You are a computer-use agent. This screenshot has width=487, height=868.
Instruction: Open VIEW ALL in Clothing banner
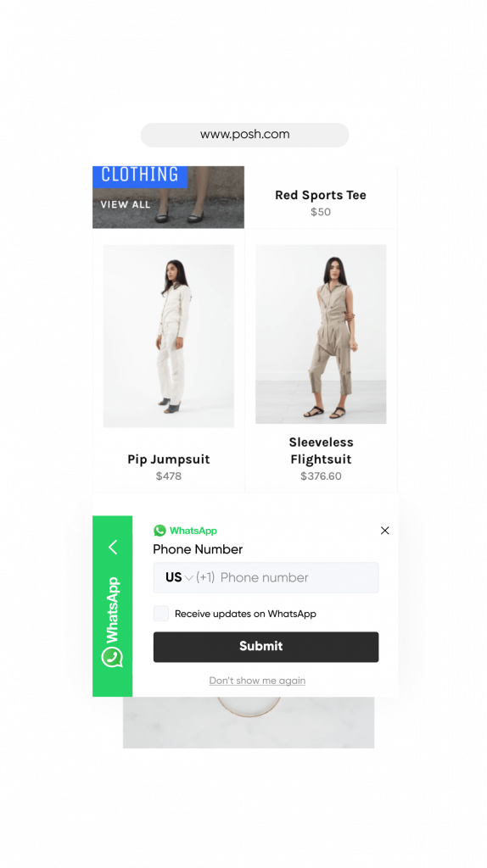(126, 204)
